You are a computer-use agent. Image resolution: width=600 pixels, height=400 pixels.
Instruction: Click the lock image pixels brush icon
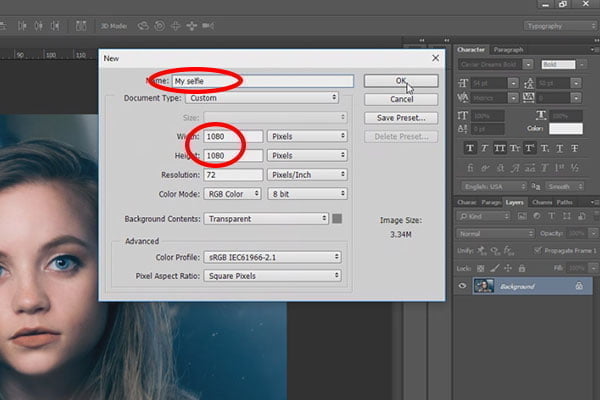[x=494, y=268]
